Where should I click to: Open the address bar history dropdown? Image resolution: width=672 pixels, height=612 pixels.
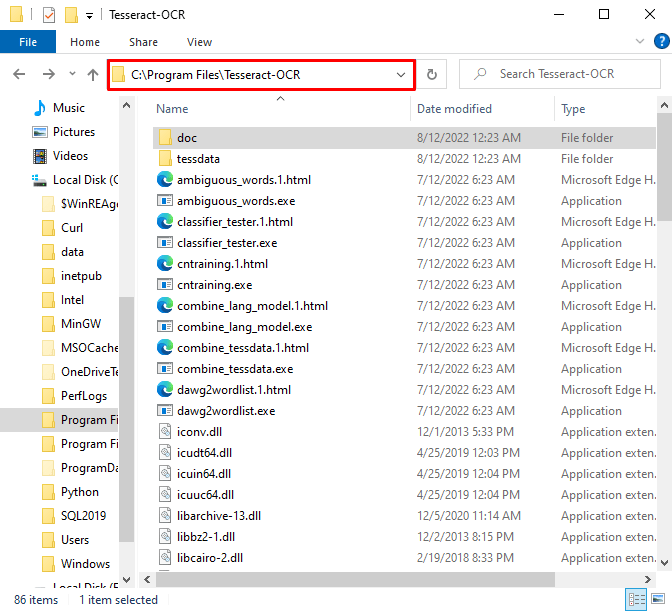coord(401,75)
